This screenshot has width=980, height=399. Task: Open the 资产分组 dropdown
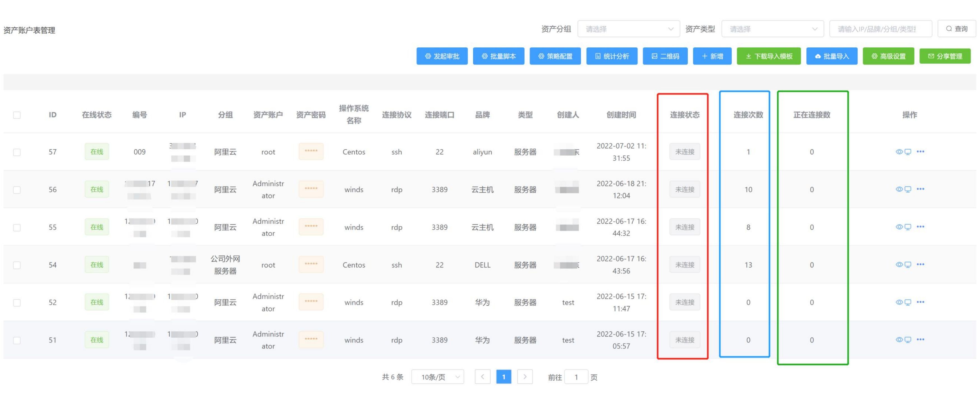(x=628, y=29)
